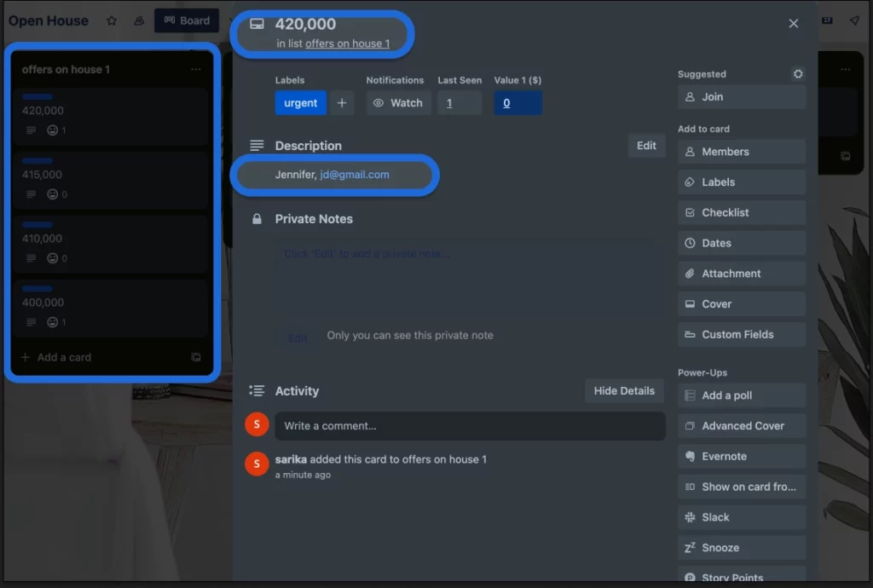Click the Last Seen value 1

[460, 103]
